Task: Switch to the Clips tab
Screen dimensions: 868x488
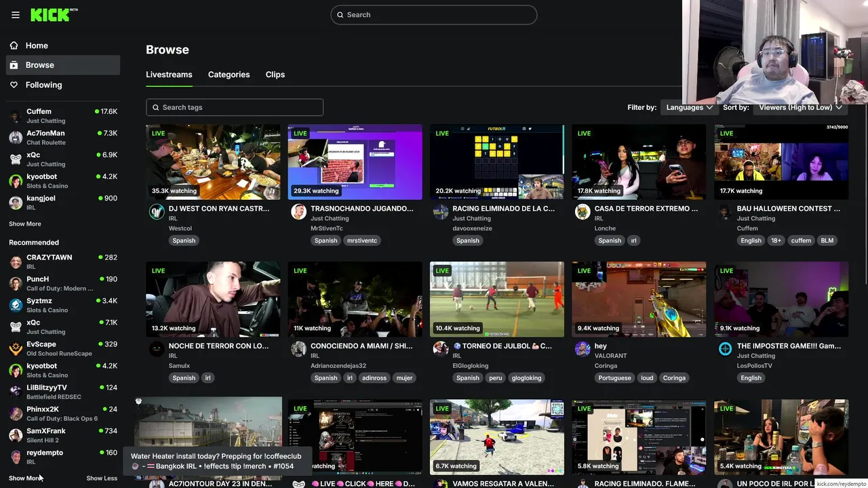Action: point(275,75)
